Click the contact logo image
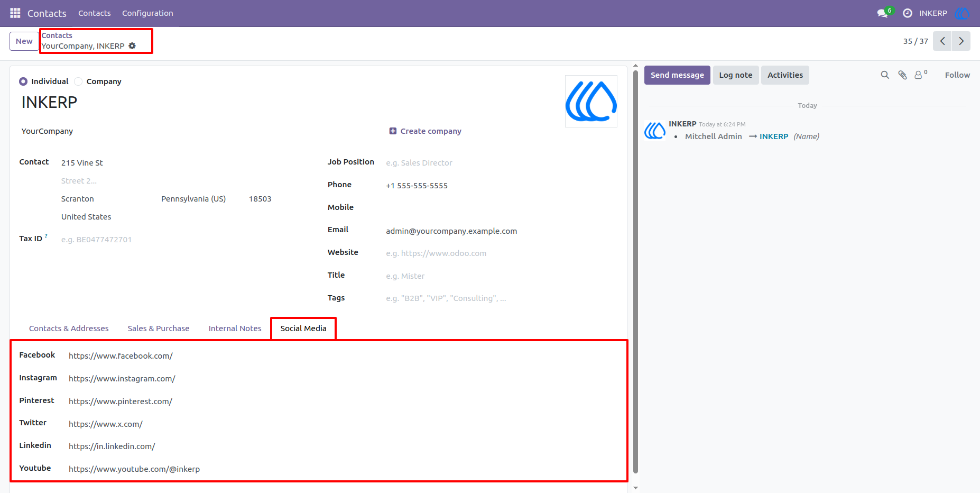 point(591,101)
